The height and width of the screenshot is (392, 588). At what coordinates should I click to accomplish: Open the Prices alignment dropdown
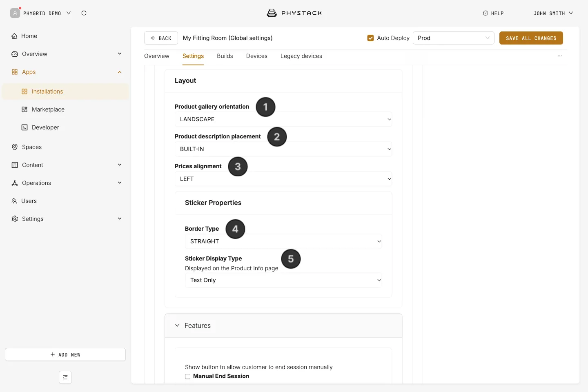[283, 179]
